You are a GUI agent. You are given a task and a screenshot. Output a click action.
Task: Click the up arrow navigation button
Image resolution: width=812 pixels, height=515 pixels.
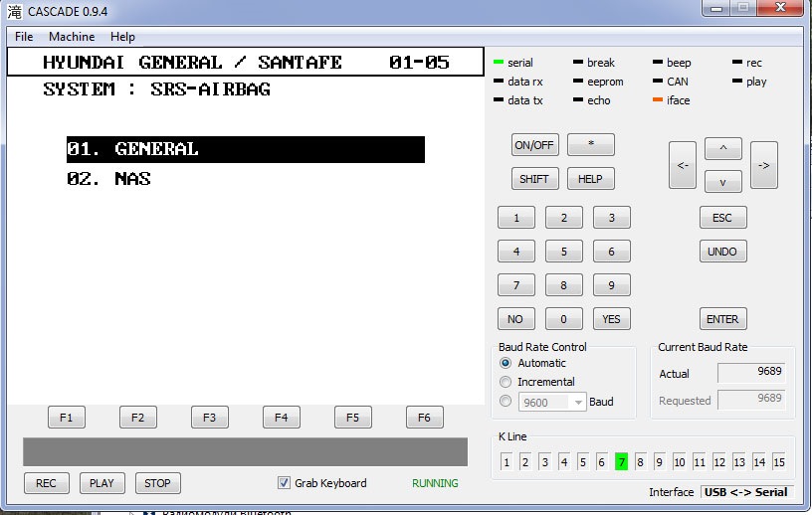(723, 148)
